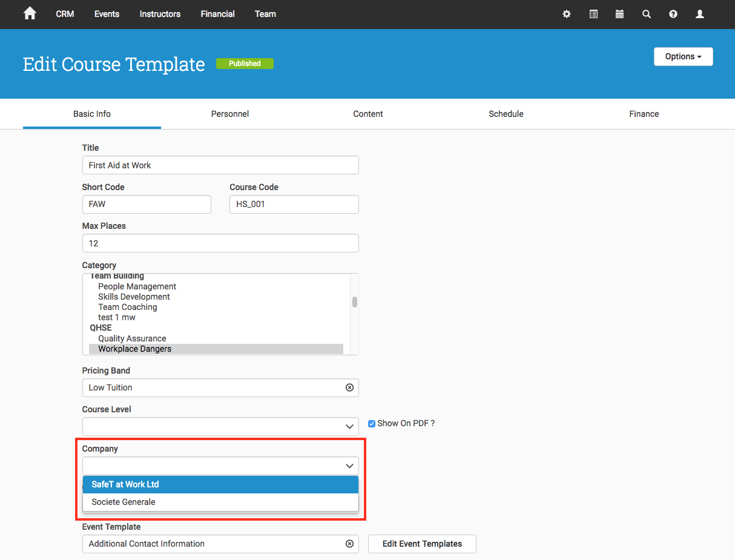Select 'test 1 mw' category
The image size is (735, 560).
tap(117, 317)
